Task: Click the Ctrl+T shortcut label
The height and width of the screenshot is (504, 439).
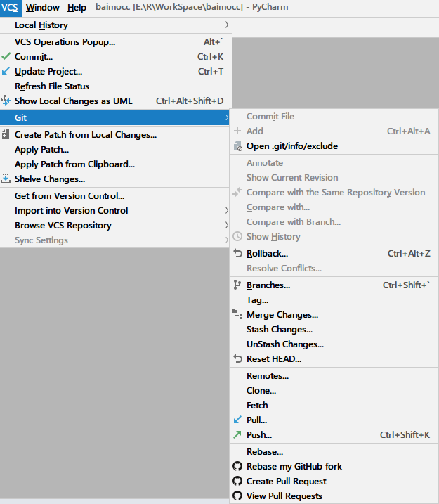Action: pyautogui.click(x=211, y=72)
